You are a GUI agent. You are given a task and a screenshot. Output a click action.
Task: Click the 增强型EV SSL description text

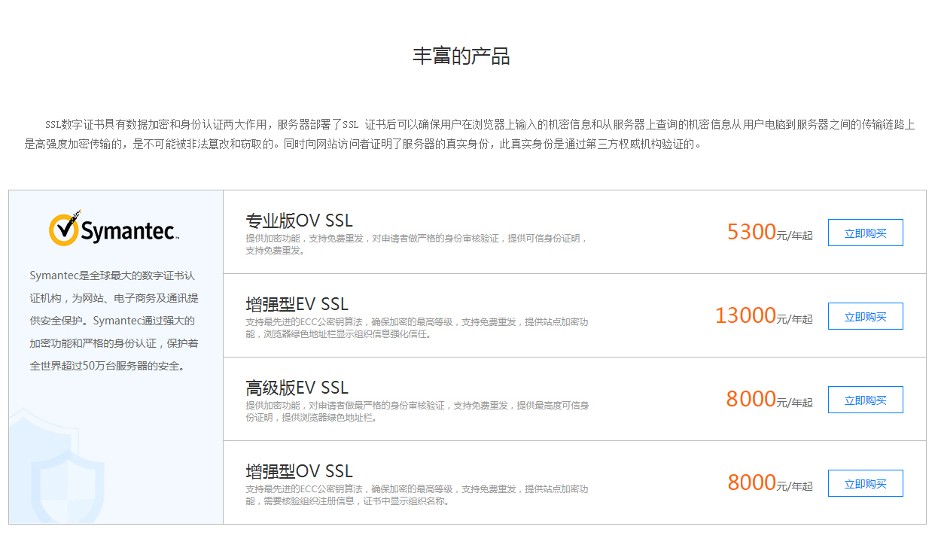416,327
